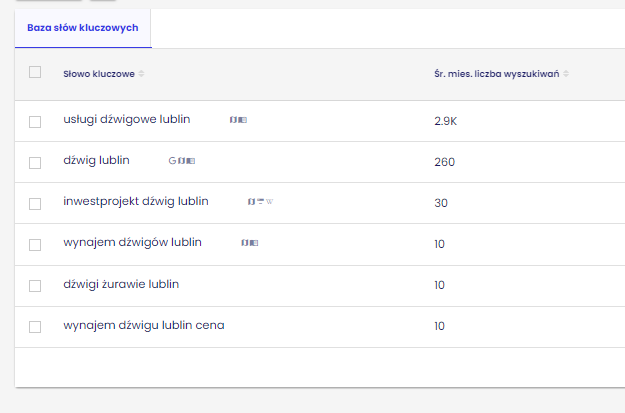Click the Google G icon beside dźwig lublin
The width and height of the screenshot is (625, 413).
[x=172, y=161]
